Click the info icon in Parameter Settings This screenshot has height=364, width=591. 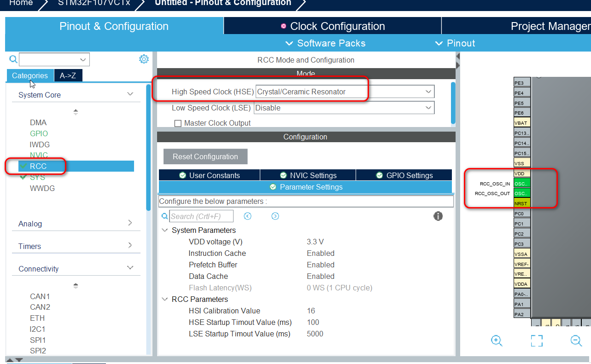(438, 216)
